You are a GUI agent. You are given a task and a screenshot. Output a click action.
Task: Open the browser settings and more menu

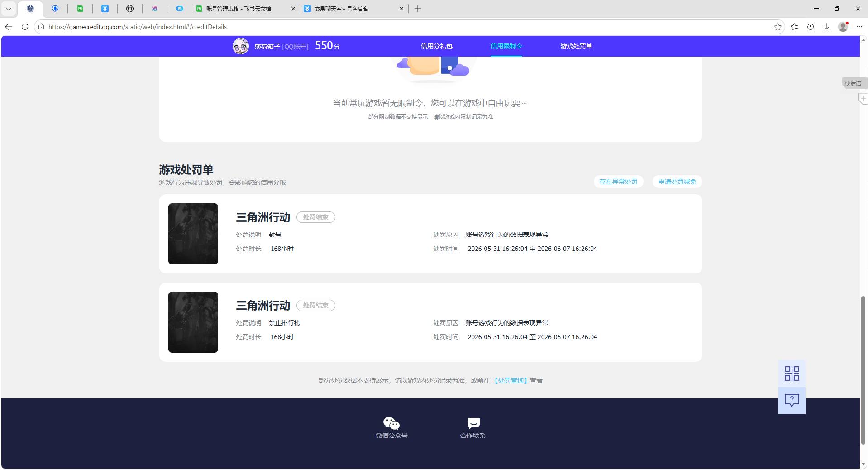point(859,27)
